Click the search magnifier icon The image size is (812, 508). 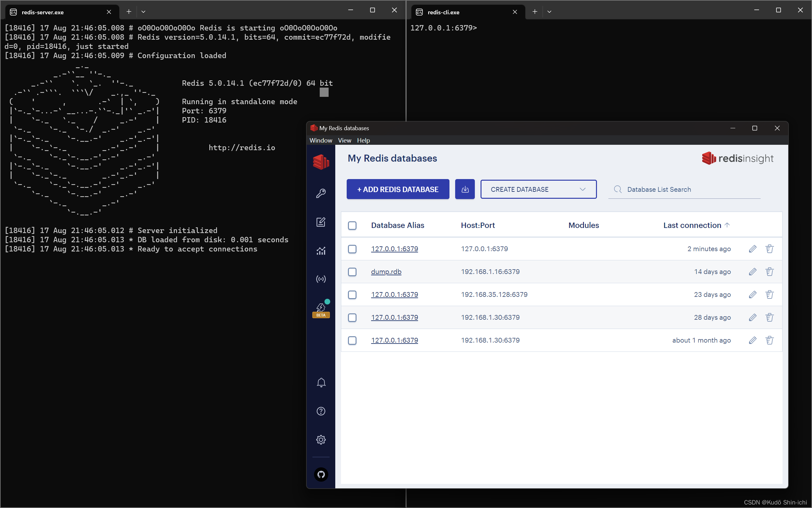[618, 190]
